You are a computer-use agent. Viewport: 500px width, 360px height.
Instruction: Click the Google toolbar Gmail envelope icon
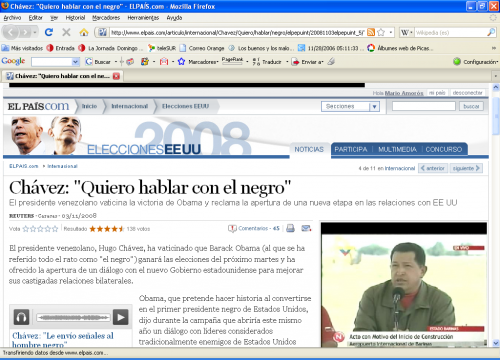point(164,62)
